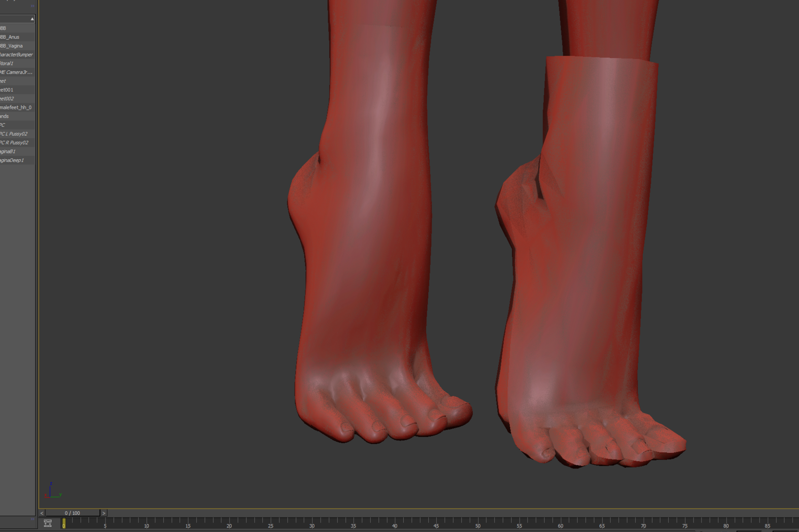Select the list row ending in 'BB_Vagina'
799x532 pixels.
pyautogui.click(x=17, y=46)
